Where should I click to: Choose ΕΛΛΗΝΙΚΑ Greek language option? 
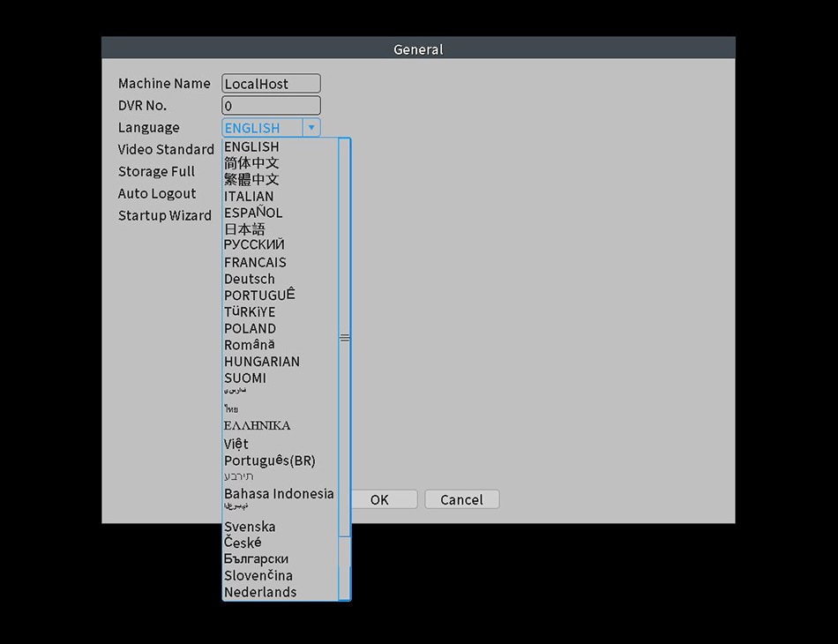pyautogui.click(x=257, y=426)
